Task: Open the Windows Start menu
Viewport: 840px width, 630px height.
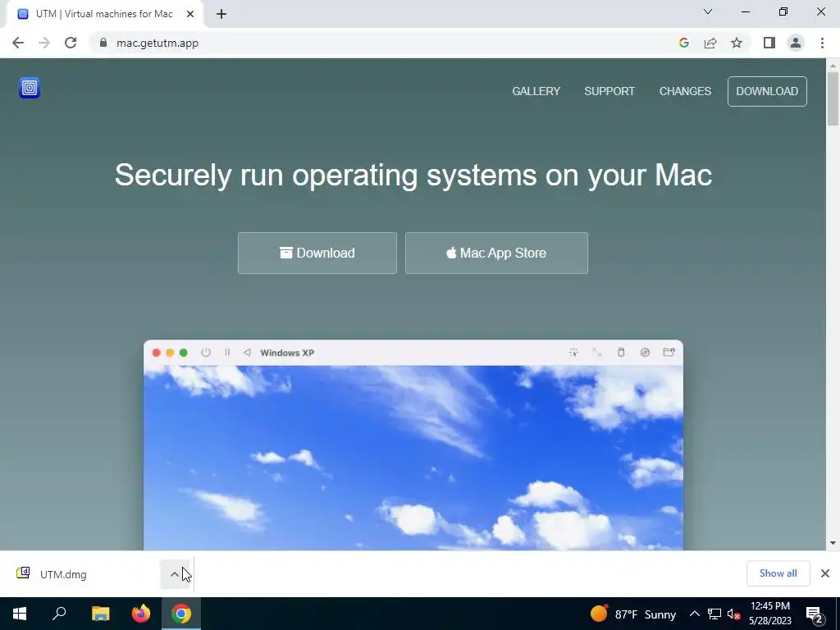Action: click(x=20, y=614)
